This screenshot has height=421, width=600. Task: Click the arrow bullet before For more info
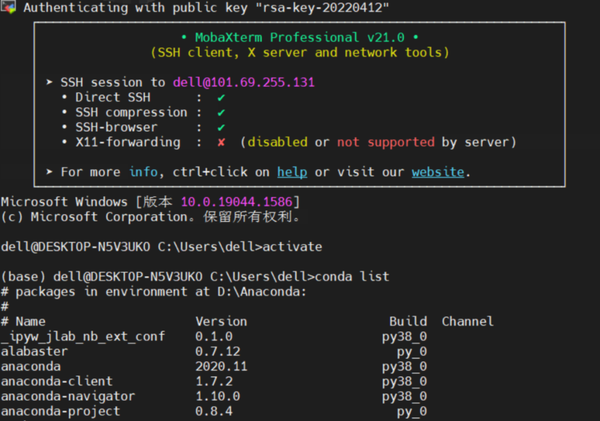point(50,172)
